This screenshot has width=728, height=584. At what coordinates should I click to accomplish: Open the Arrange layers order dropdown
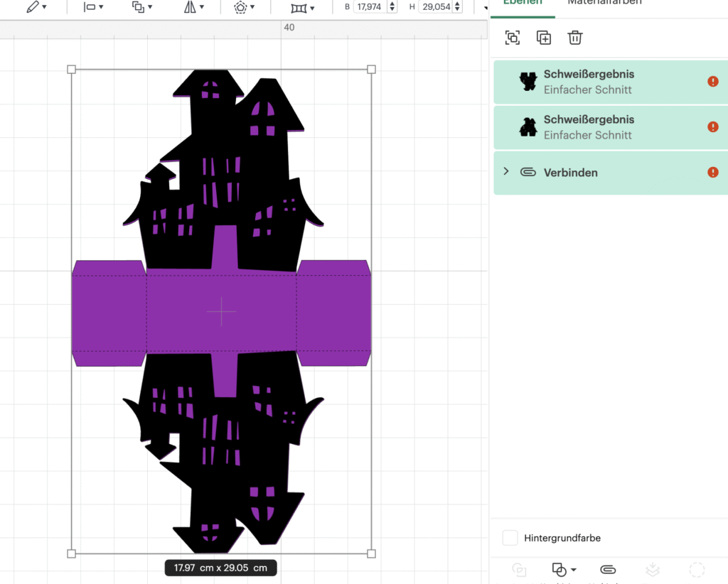(142, 7)
